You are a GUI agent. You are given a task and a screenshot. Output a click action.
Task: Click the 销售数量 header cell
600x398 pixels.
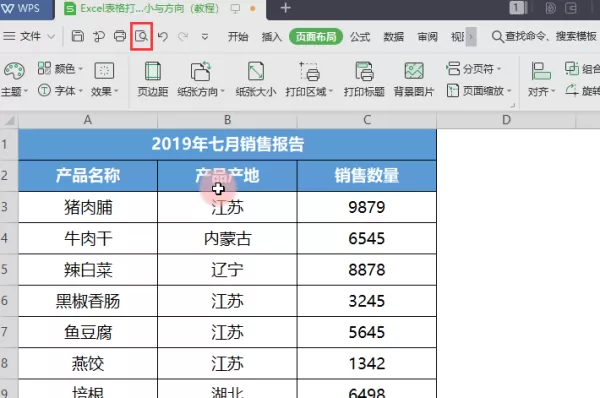pos(367,176)
